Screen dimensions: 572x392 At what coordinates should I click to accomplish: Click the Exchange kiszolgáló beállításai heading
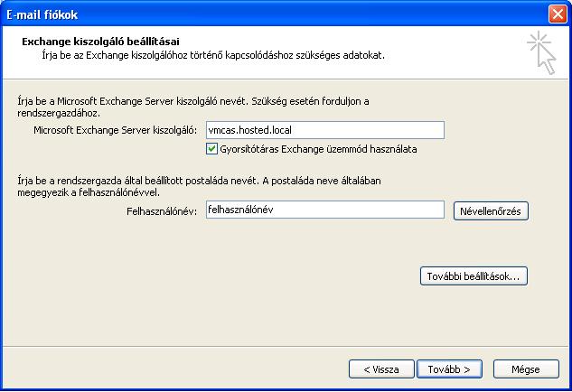coord(100,42)
